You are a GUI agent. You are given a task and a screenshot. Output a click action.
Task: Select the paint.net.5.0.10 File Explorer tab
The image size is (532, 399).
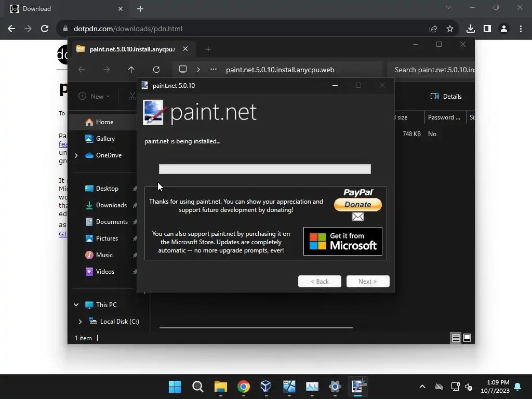click(132, 49)
